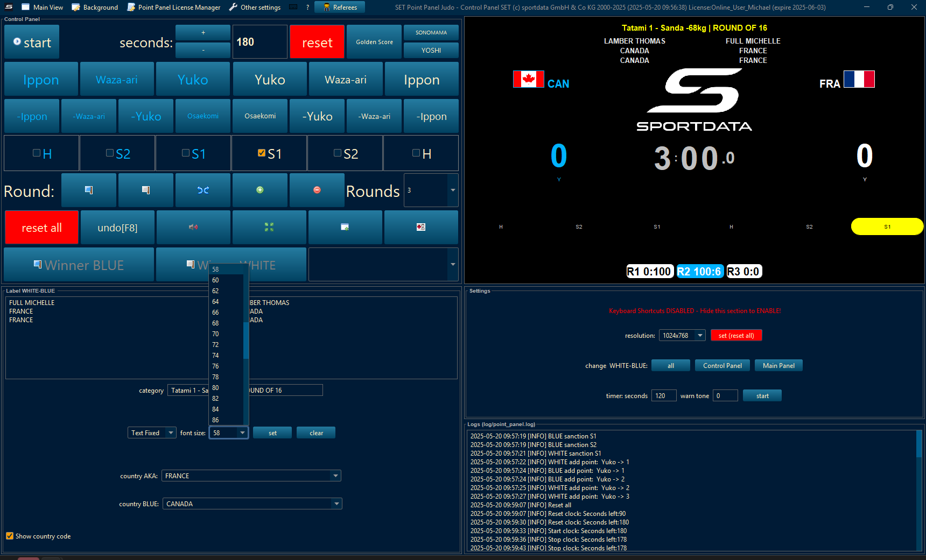Open the Other settings menu
The image size is (926, 560).
(255, 7)
